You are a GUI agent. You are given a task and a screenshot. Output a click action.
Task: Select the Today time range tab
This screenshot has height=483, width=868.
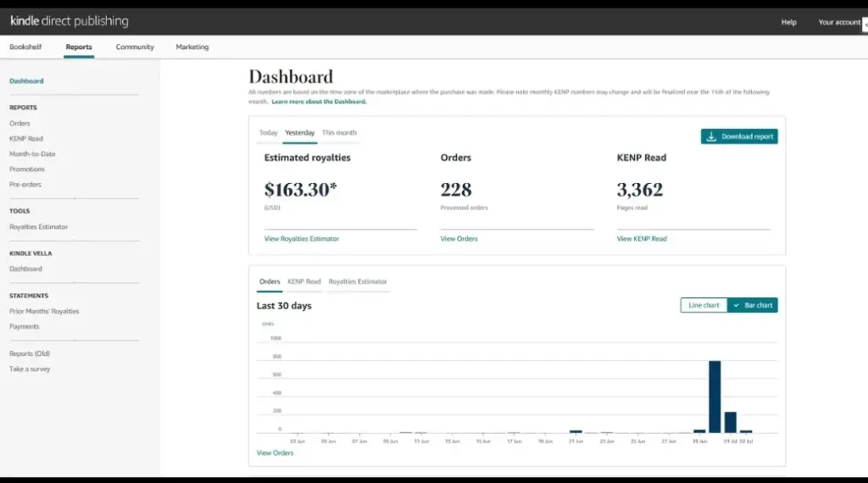(x=269, y=133)
